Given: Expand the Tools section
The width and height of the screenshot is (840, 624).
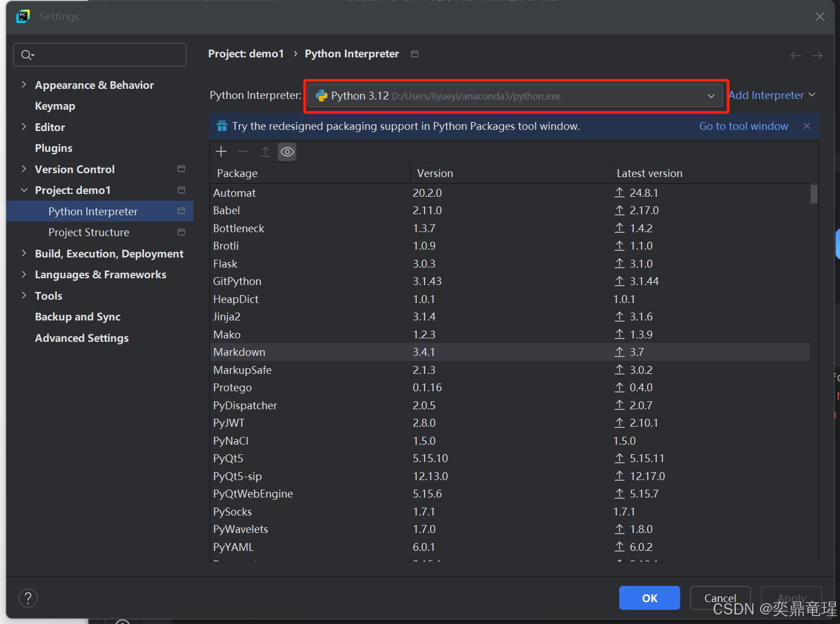Looking at the screenshot, I should pos(24,295).
